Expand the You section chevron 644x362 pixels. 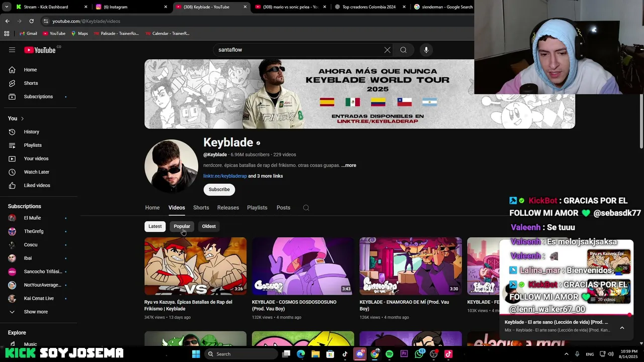(x=22, y=119)
